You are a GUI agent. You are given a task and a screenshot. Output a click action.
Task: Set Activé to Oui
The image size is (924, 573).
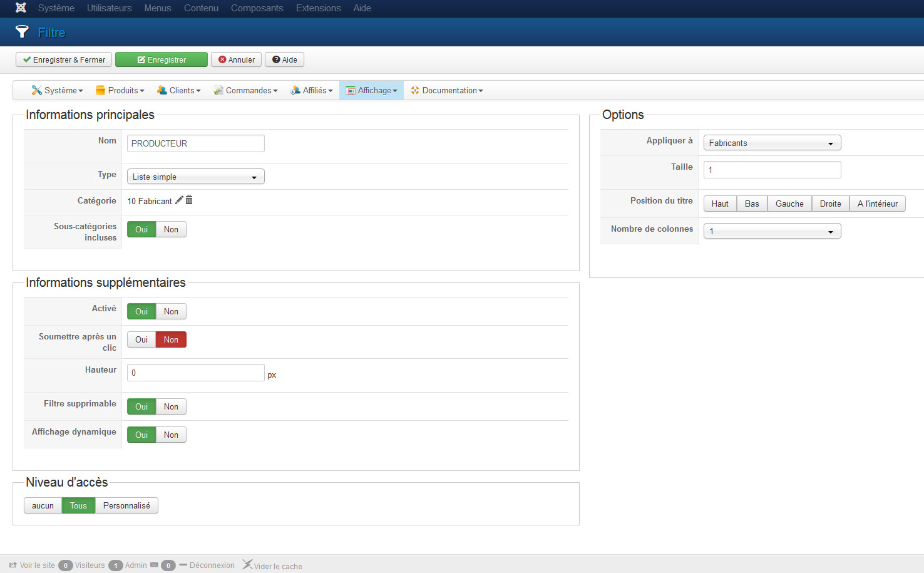click(141, 311)
